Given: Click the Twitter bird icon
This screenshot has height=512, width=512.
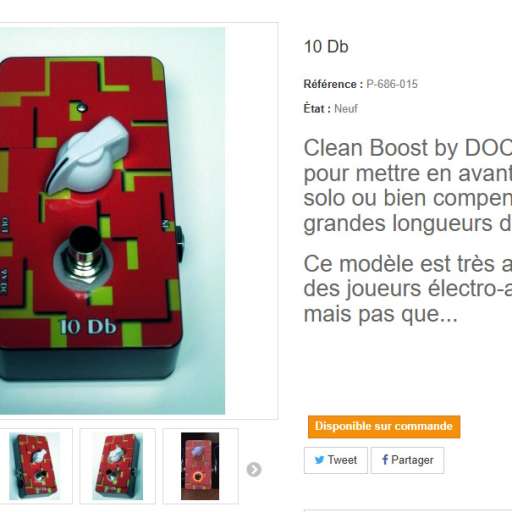Looking at the screenshot, I should [x=319, y=460].
